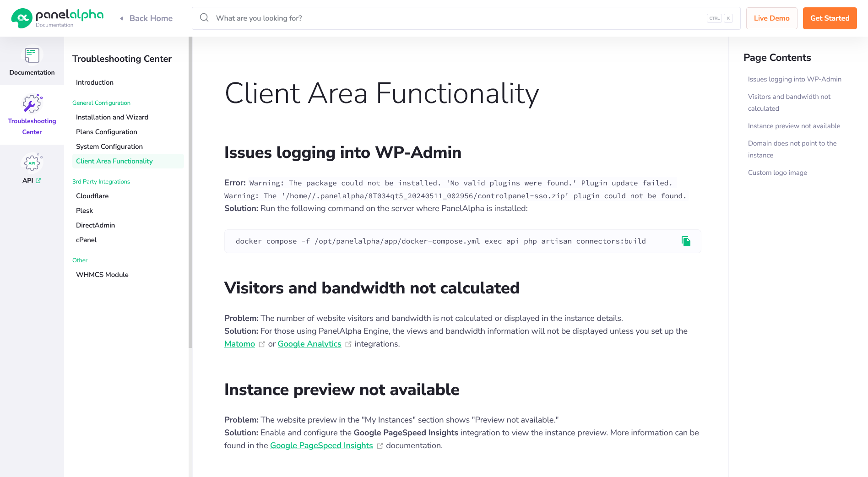This screenshot has width=868, height=477.
Task: Click the 'Issues logging into WP-Admin' heading
Action: pyautogui.click(x=343, y=152)
